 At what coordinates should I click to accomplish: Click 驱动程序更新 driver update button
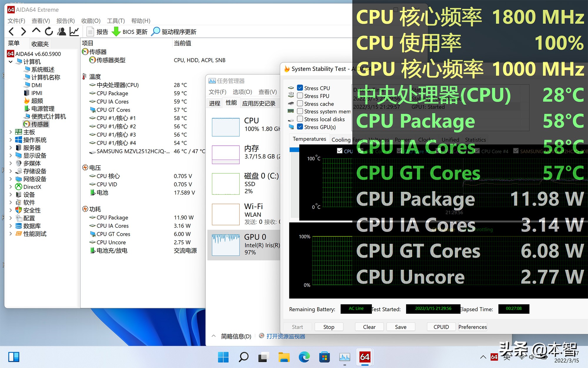coord(174,32)
